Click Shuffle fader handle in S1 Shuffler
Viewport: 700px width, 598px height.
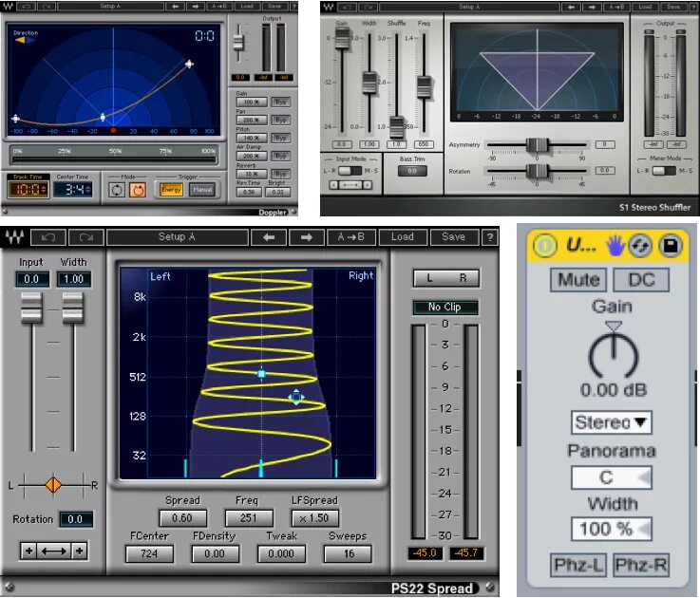tap(396, 127)
